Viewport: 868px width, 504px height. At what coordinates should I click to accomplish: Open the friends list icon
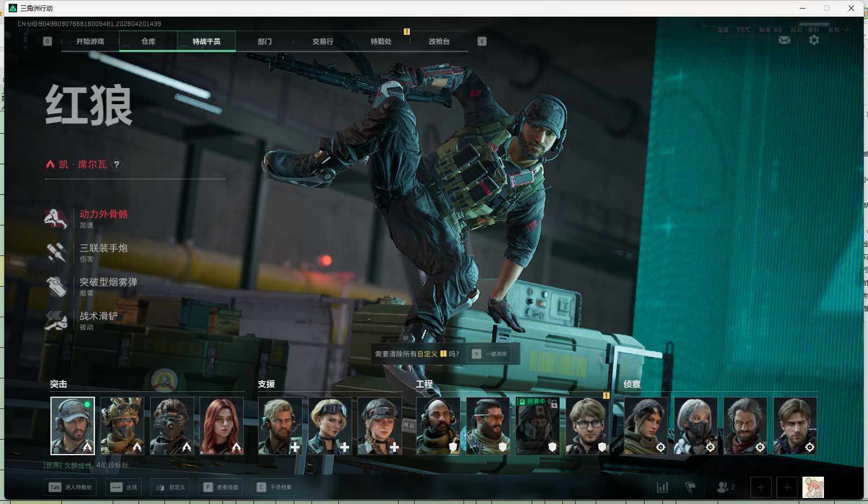click(723, 487)
